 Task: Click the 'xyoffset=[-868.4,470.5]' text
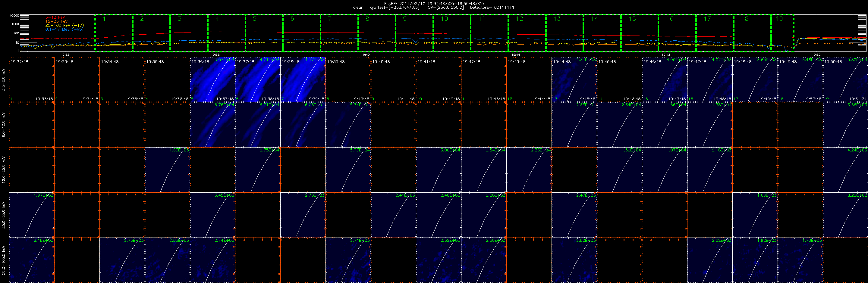pyautogui.click(x=394, y=8)
